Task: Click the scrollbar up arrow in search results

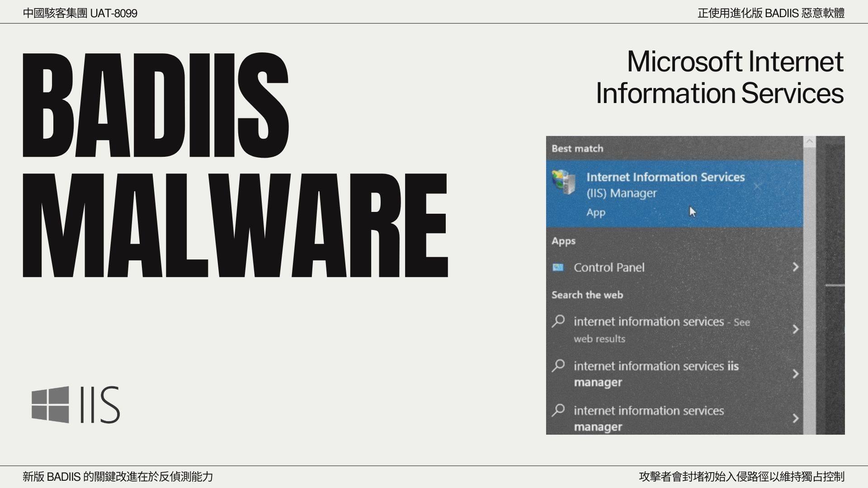Action: (x=809, y=142)
